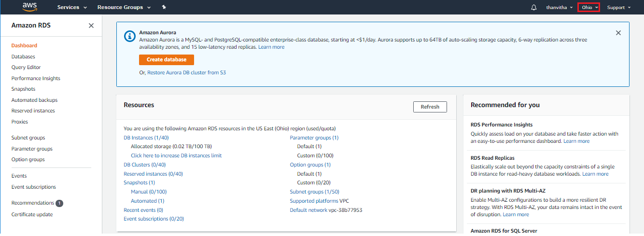Go to Databases in sidebar

(x=23, y=56)
